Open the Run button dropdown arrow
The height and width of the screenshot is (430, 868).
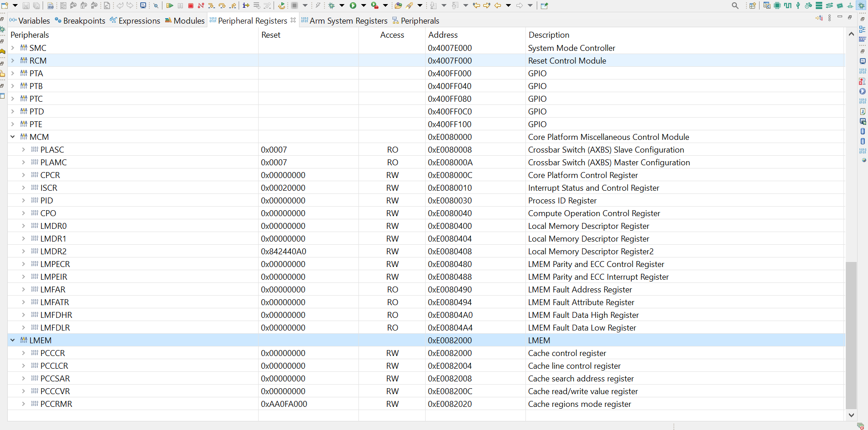click(x=363, y=6)
